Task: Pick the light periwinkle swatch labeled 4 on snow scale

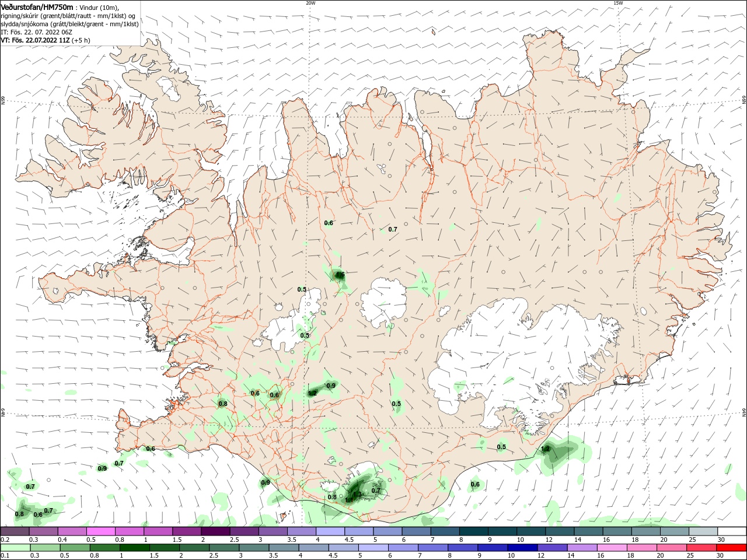Action: click(330, 531)
